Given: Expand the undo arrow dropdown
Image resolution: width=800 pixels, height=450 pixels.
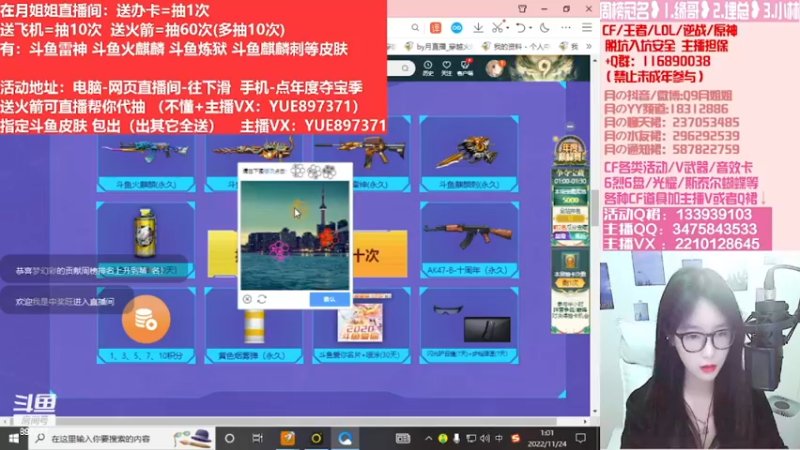Looking at the screenshot, I should coord(531,28).
